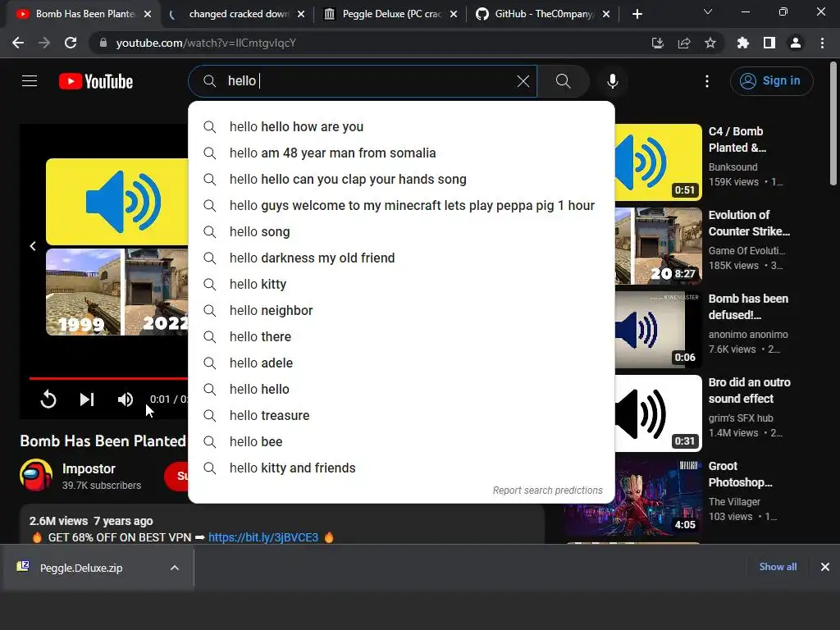Pick 'hello darkness my old friend'
The height and width of the screenshot is (630, 840).
pos(401,258)
